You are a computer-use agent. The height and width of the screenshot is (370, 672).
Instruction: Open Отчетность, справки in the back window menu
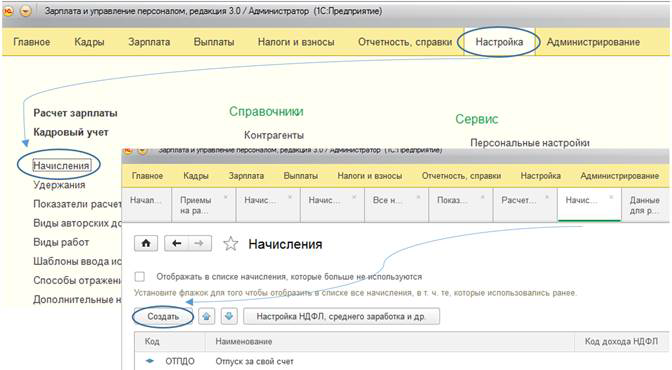coord(405,42)
